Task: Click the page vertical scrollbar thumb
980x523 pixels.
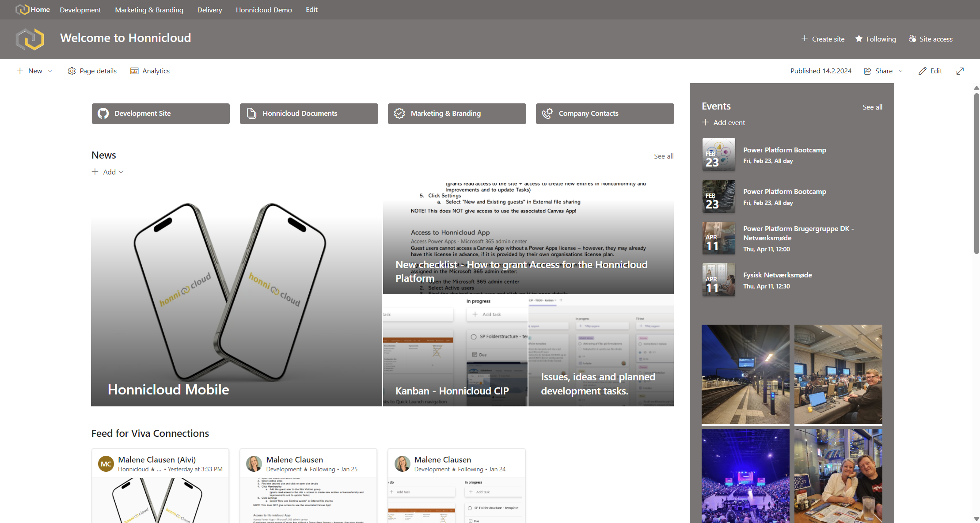Action: coord(976,173)
